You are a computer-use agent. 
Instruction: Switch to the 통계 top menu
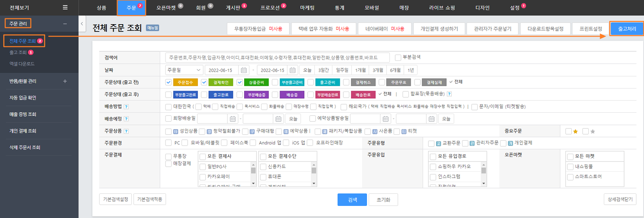pyautogui.click(x=340, y=8)
